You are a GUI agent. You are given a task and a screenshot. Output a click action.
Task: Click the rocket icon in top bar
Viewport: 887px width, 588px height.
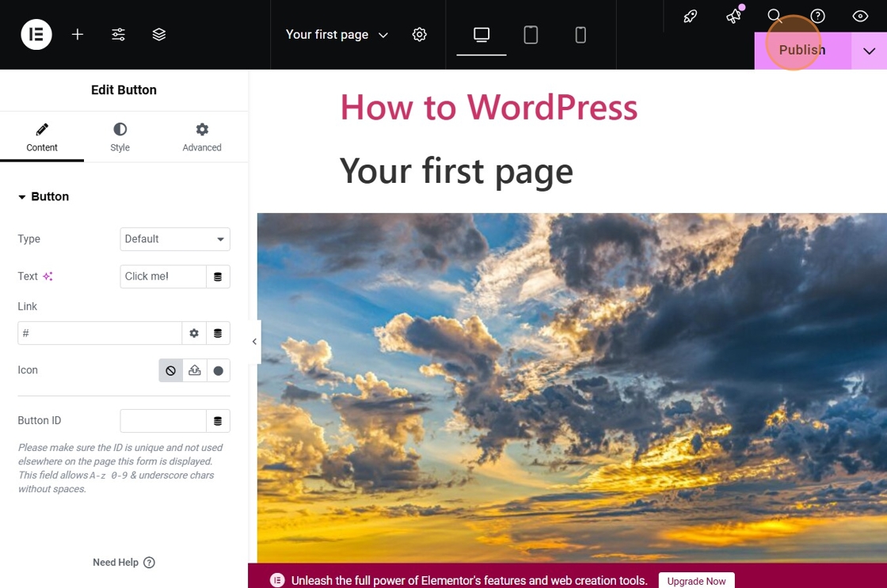point(690,16)
